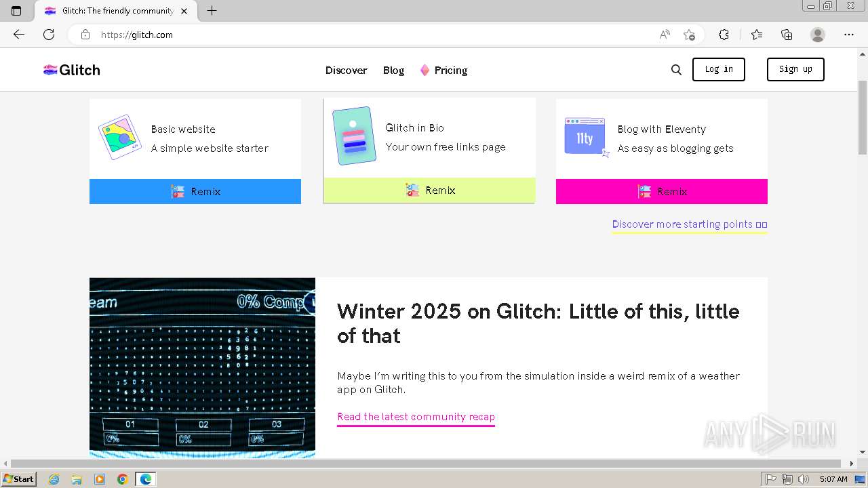The height and width of the screenshot is (488, 868).
Task: Open the Discover menu item
Action: pos(346,70)
